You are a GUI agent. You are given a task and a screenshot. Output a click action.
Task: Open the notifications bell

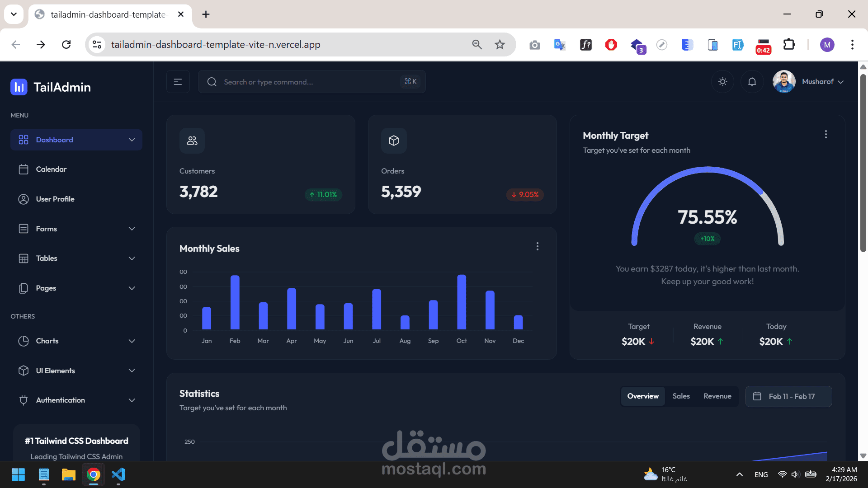tap(752, 82)
